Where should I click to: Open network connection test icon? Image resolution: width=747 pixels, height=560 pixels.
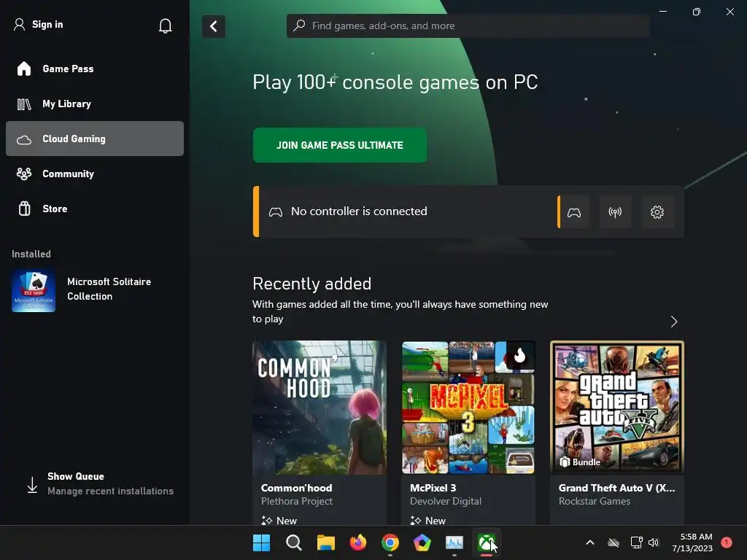[x=615, y=212]
